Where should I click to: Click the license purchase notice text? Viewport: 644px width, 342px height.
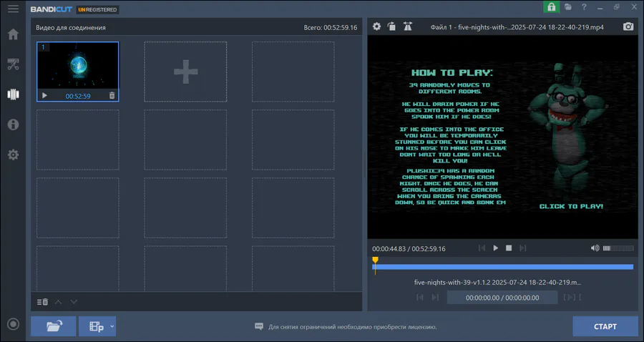pos(352,327)
